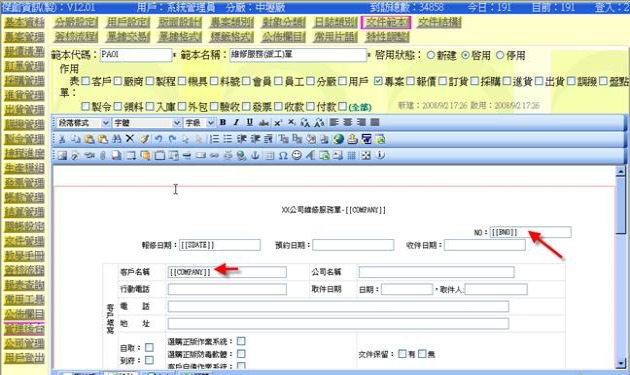The height and width of the screenshot is (375, 630).
Task: Switch to the 版面設計 tab
Action: point(180,23)
